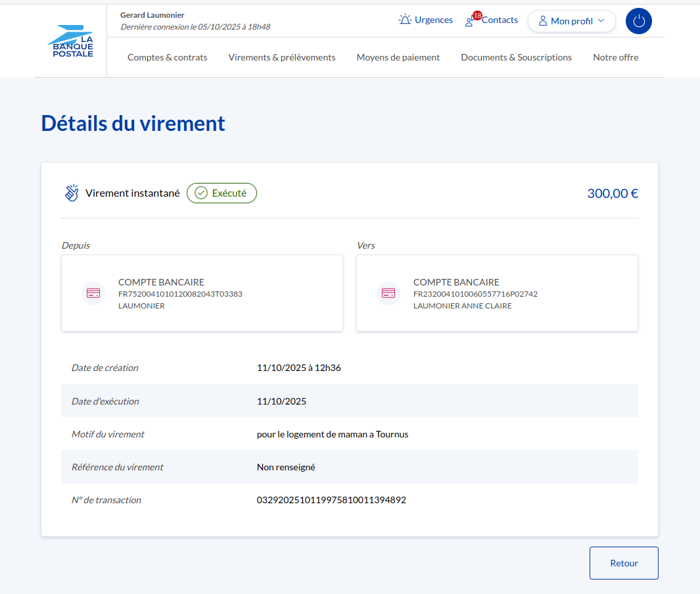Open the Documents & Souscriptions menu
Screen dimensions: 700x594
pyautogui.click(x=516, y=57)
